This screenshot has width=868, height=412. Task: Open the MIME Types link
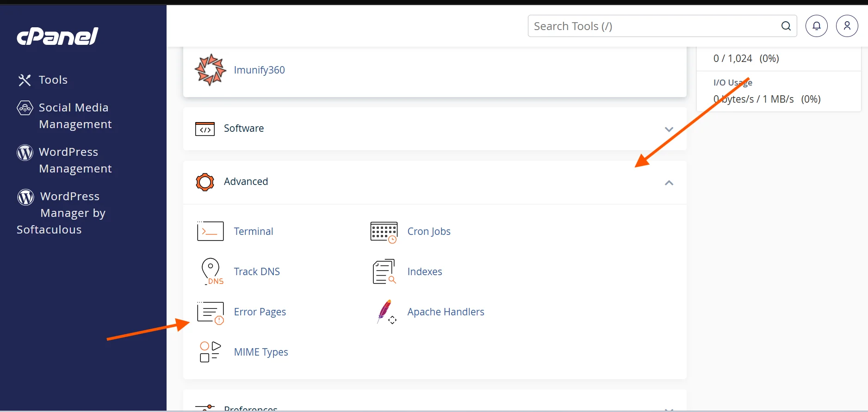click(x=261, y=352)
